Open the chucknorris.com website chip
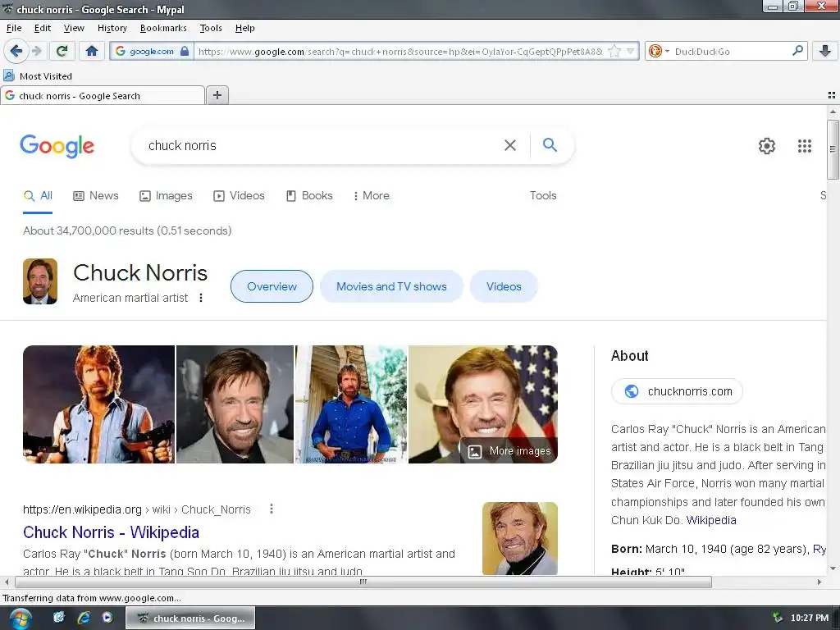The width and height of the screenshot is (840, 630). tap(677, 391)
